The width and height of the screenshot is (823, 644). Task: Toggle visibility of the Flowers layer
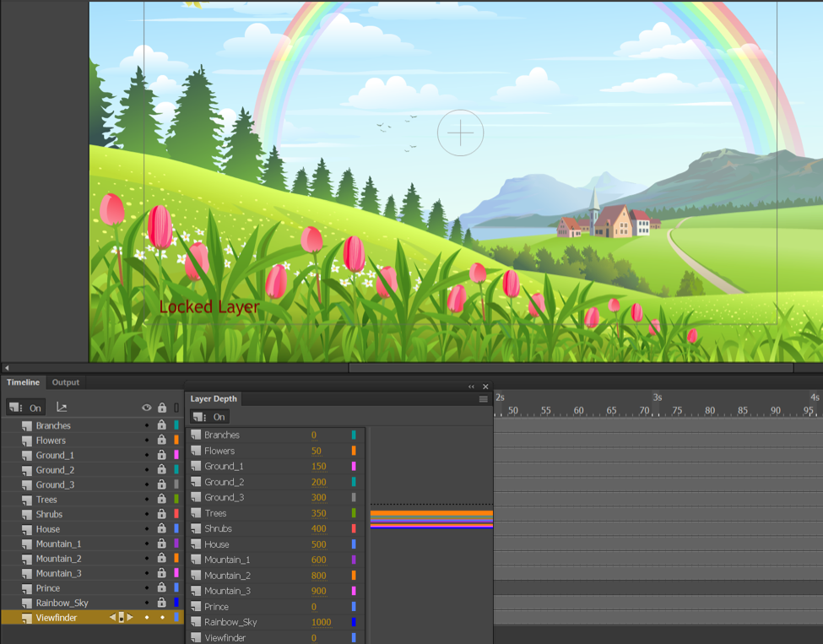(146, 441)
